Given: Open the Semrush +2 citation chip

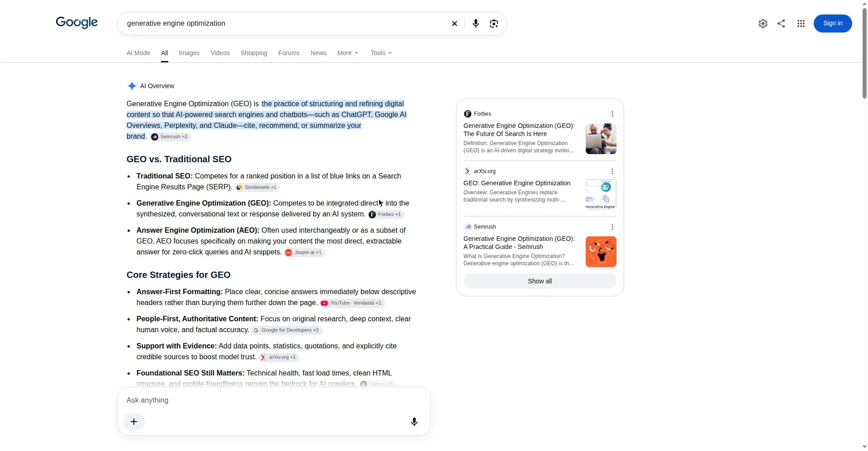Looking at the screenshot, I should click(x=170, y=136).
